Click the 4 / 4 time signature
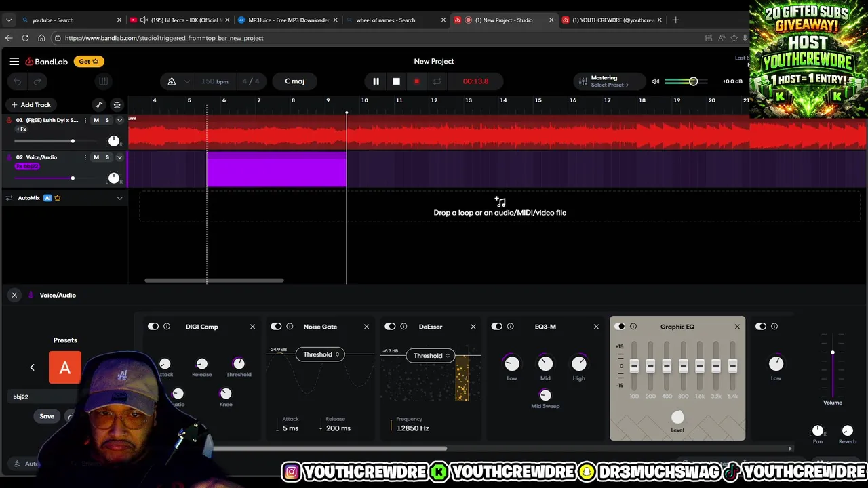 251,81
